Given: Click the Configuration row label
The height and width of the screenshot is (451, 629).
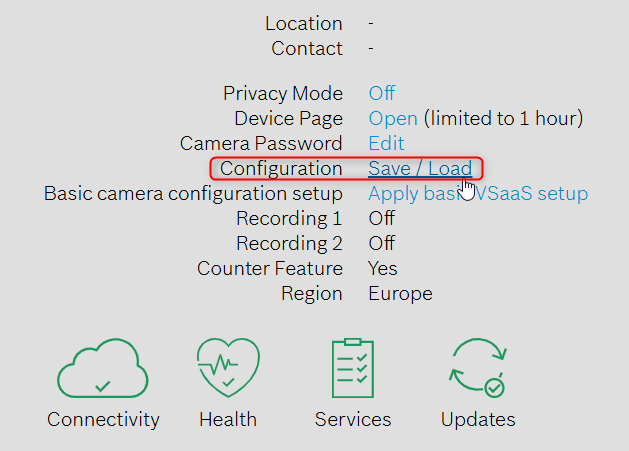Looking at the screenshot, I should pyautogui.click(x=281, y=168).
